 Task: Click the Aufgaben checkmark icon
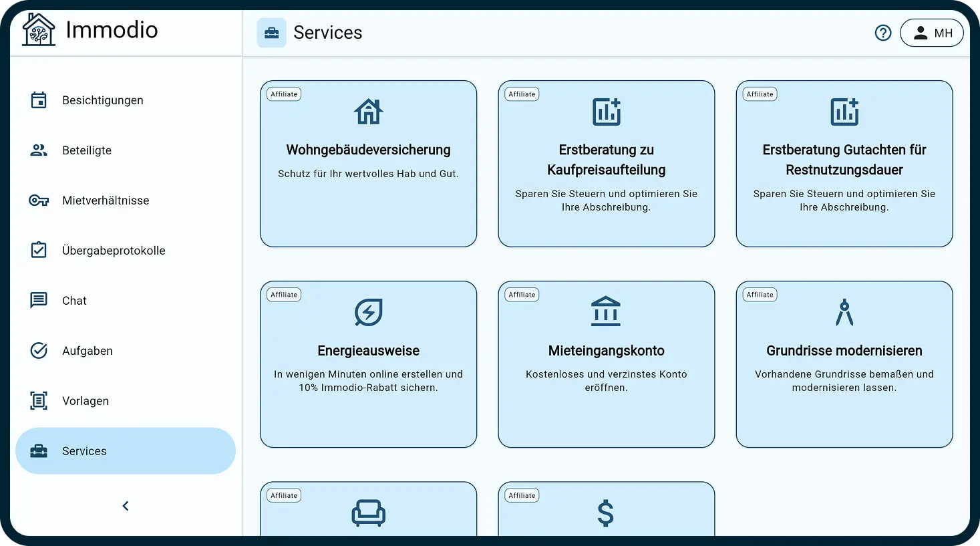pos(39,351)
